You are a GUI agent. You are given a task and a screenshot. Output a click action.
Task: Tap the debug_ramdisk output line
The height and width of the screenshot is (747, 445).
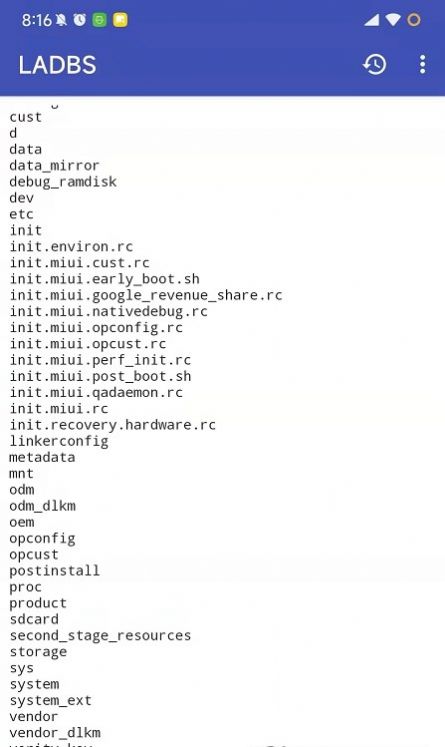coord(63,182)
